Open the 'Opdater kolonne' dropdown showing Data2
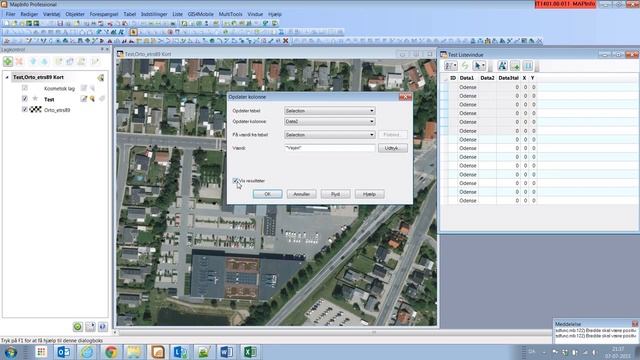The image size is (640, 360). [330, 121]
